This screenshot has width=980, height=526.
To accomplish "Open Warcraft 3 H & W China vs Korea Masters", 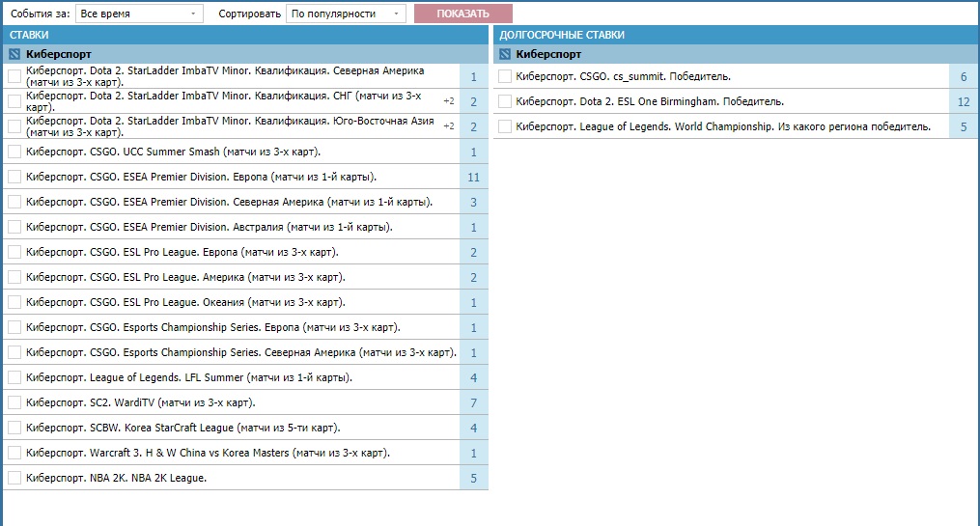I will tap(209, 453).
